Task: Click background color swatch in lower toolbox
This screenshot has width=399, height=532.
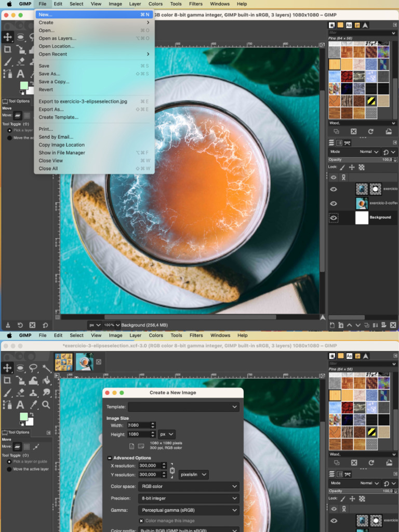Action: [31, 422]
